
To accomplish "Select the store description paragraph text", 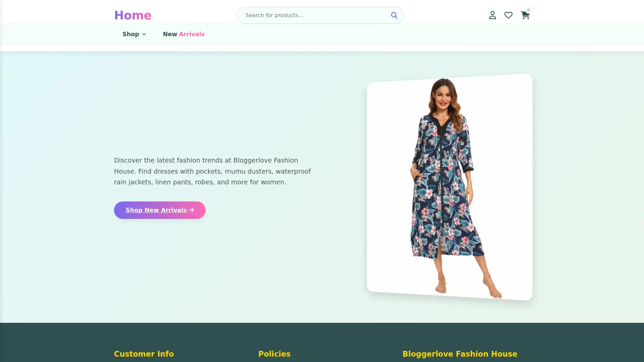I will point(212,171).
